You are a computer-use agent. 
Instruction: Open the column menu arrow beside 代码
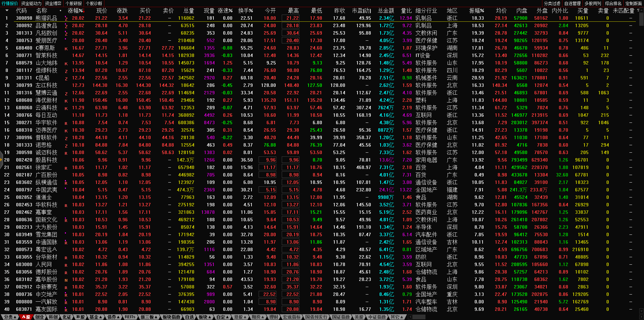pyautogui.click(x=6, y=11)
